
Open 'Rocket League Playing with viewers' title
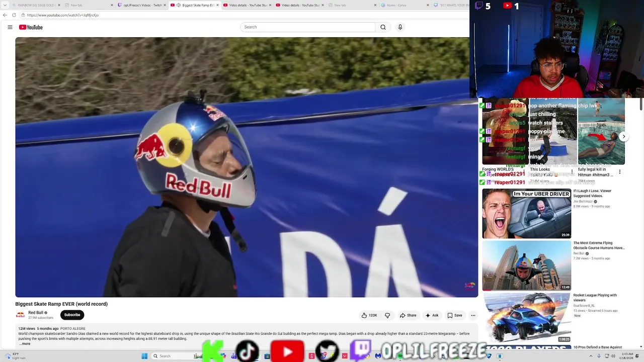coord(595,297)
